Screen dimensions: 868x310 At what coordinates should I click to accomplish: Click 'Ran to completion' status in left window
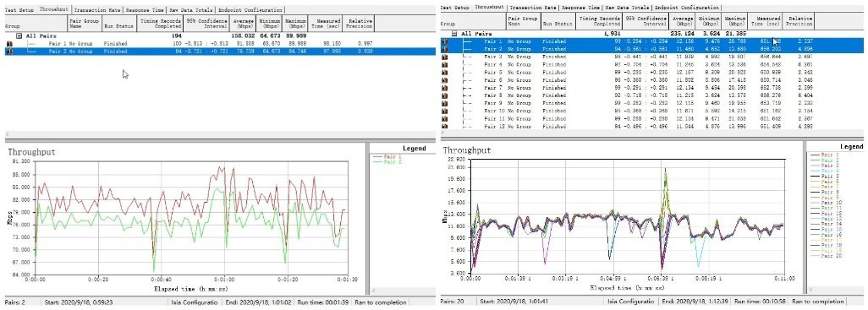[382, 302]
